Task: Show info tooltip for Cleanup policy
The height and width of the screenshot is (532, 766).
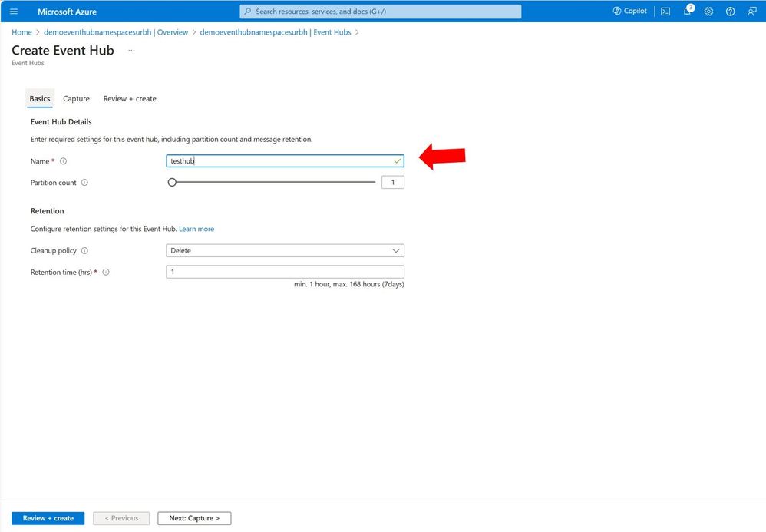Action: (x=84, y=250)
